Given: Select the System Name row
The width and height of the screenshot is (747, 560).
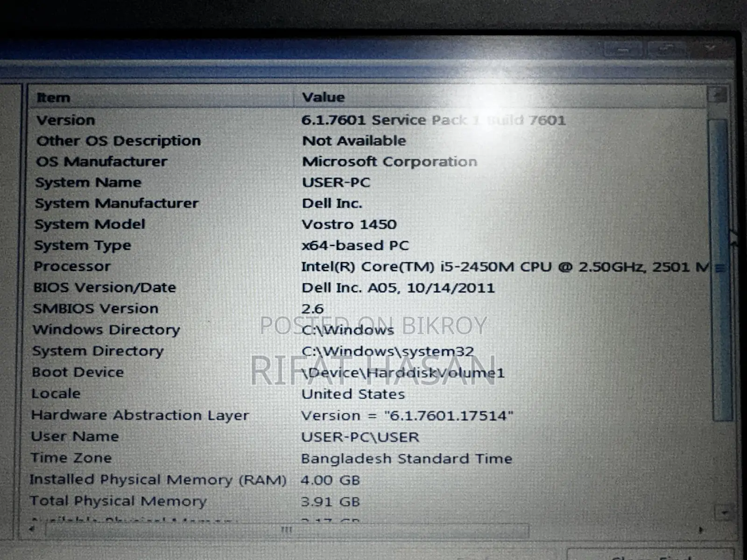Looking at the screenshot, I should point(88,182).
